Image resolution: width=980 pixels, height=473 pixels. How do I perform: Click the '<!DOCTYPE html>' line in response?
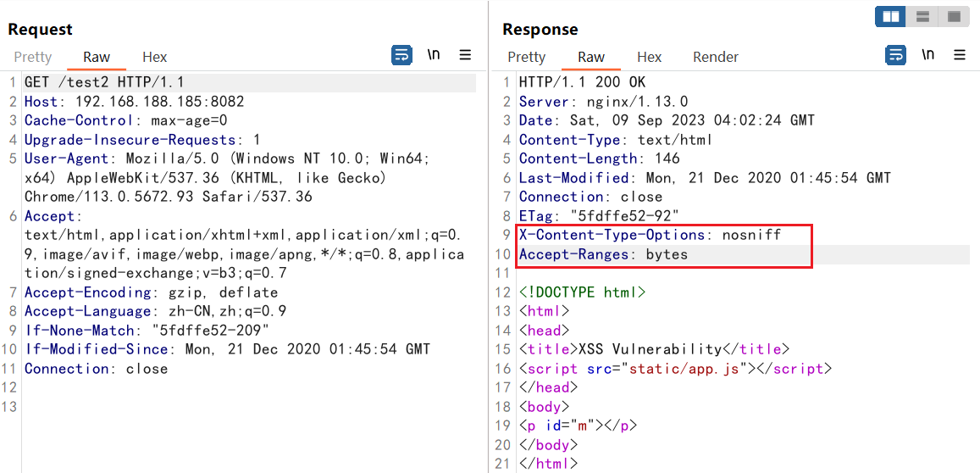(583, 292)
